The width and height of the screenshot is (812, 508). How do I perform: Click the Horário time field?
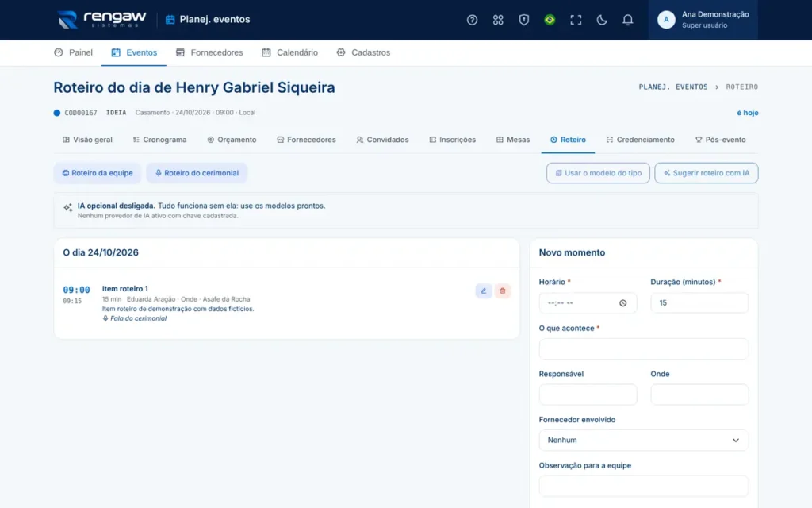tap(588, 302)
